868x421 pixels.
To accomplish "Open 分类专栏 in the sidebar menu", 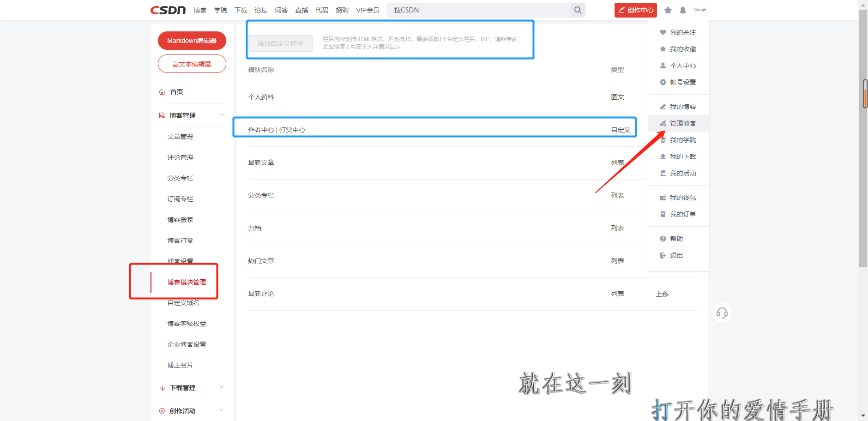I will click(180, 178).
